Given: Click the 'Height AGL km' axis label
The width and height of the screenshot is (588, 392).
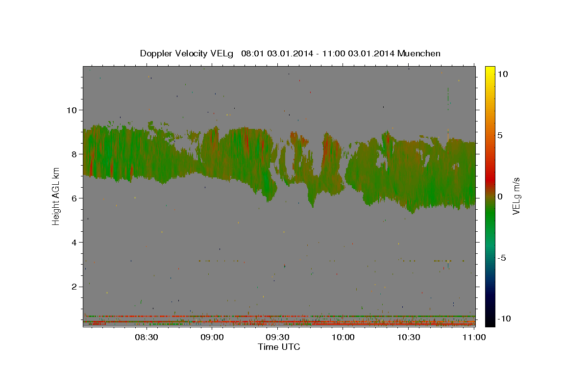Looking at the screenshot, I should tap(56, 196).
